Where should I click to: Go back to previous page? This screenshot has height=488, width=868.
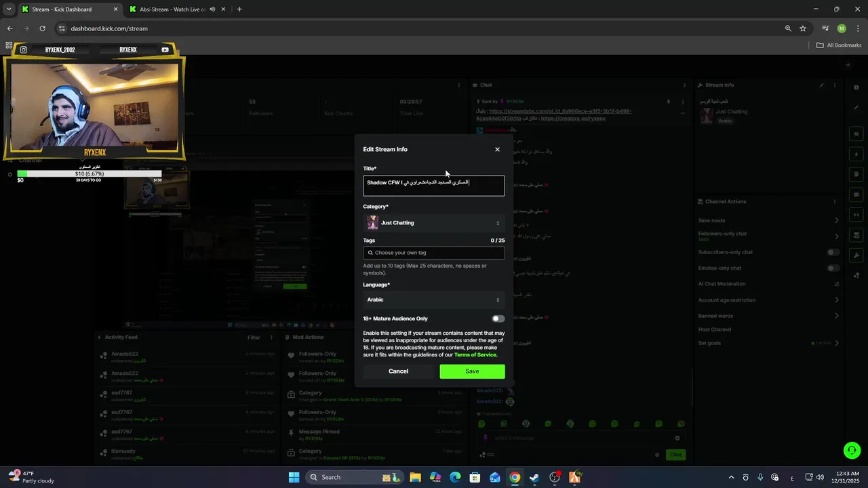[x=9, y=28]
